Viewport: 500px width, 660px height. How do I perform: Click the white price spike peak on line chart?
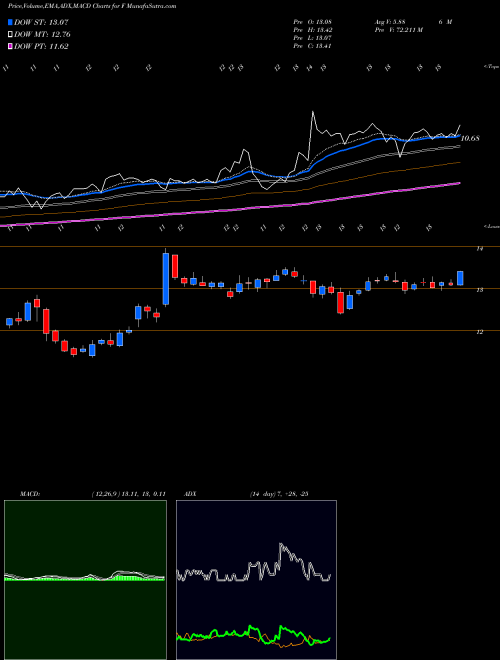313,113
